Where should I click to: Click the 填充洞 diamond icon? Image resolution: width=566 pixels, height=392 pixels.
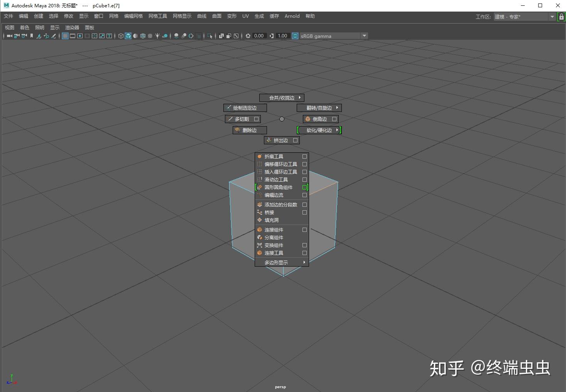tap(260, 220)
